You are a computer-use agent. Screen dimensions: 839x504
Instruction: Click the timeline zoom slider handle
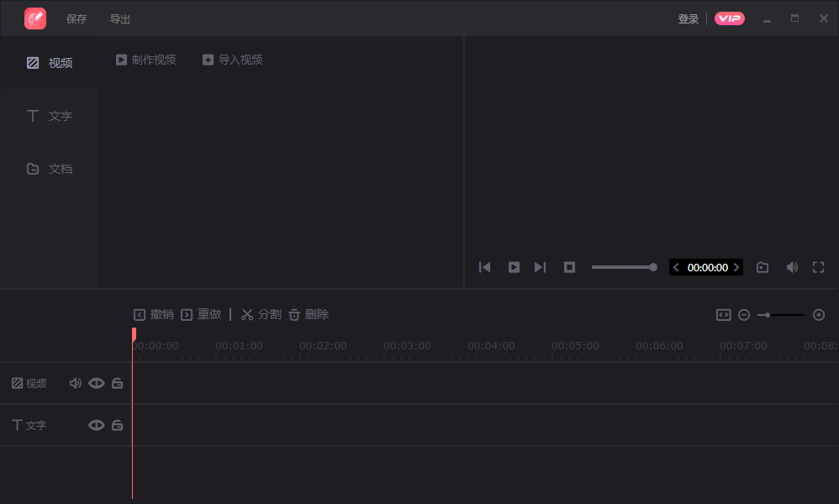tap(767, 315)
